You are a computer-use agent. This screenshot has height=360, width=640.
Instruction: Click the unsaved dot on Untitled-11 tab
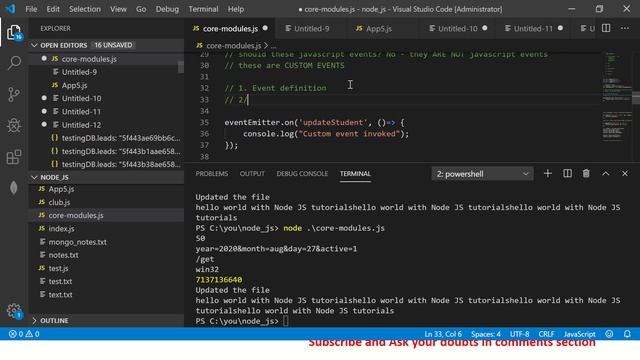[560, 28]
